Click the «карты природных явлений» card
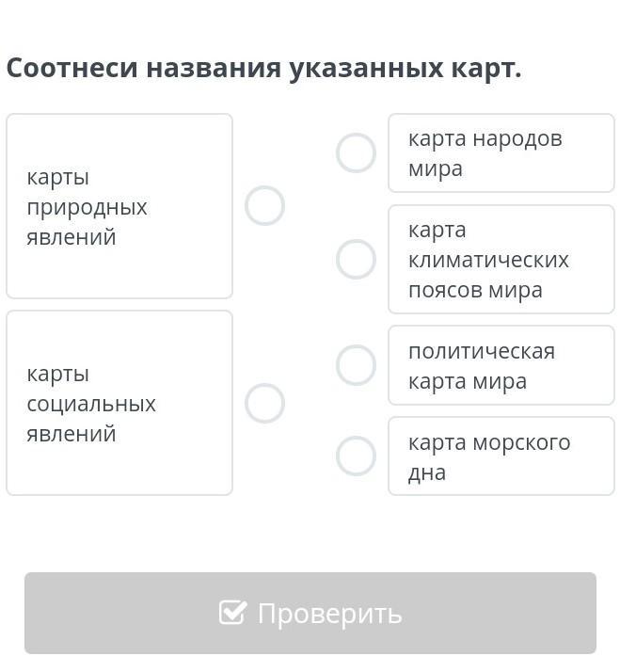This screenshot has height=672, width=620. 119,206
